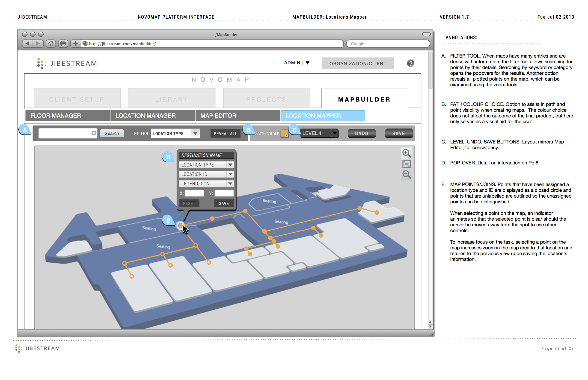Open the path colour swatch picker
The width and height of the screenshot is (588, 380).
pos(284,134)
